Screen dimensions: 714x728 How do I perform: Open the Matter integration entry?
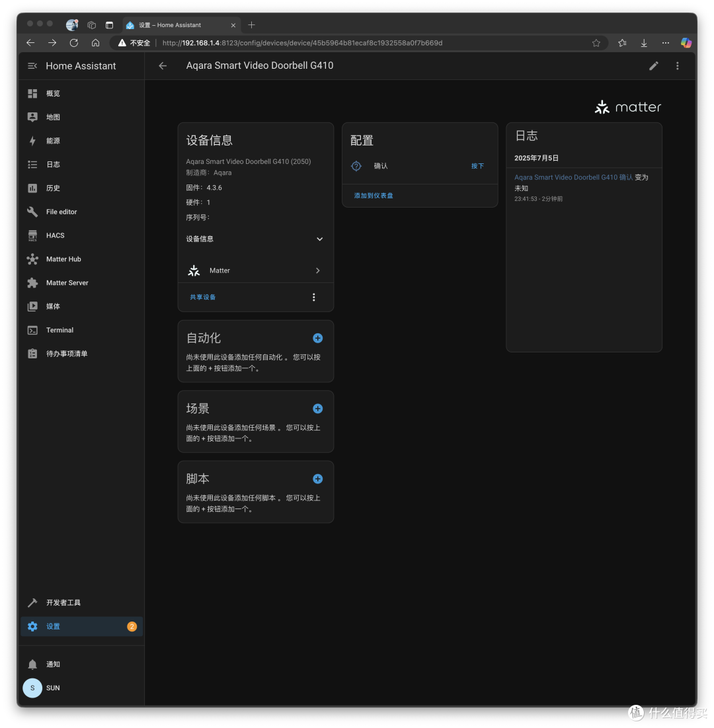(x=256, y=270)
